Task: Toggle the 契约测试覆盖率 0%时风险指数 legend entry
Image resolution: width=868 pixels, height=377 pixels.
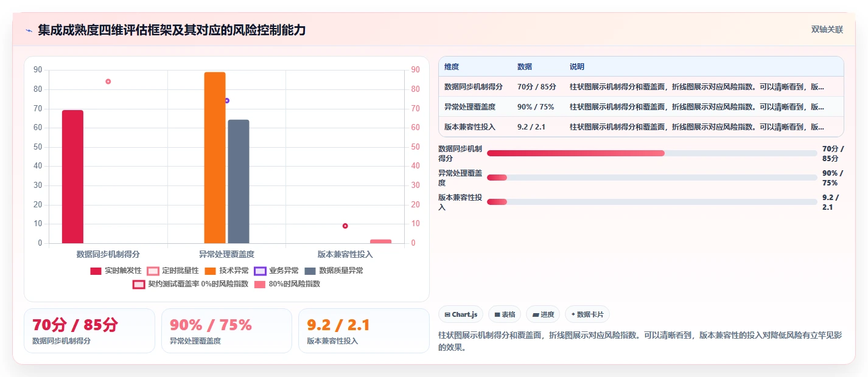Action: click(191, 284)
